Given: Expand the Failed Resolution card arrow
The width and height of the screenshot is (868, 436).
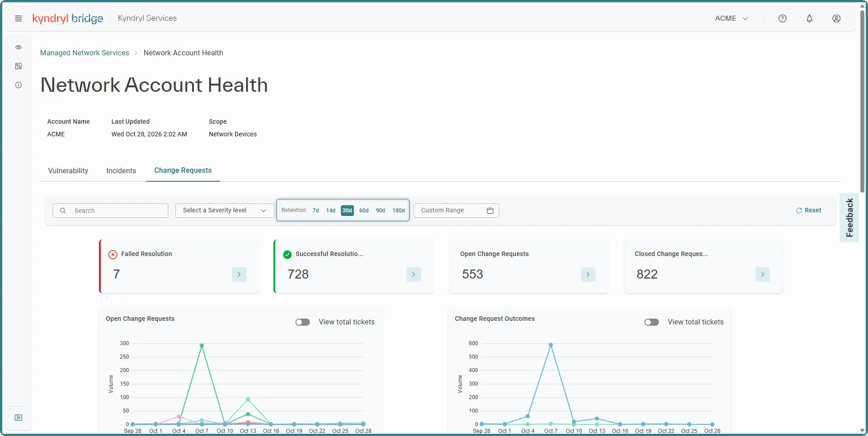Looking at the screenshot, I should tap(239, 274).
